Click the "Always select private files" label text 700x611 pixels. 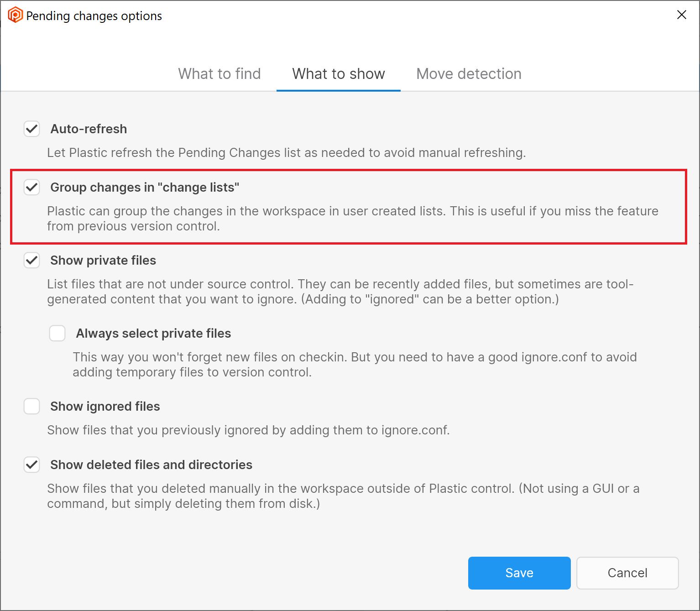pos(153,334)
